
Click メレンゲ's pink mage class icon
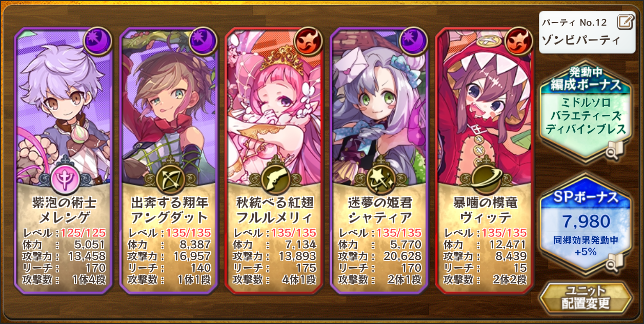[65, 179]
